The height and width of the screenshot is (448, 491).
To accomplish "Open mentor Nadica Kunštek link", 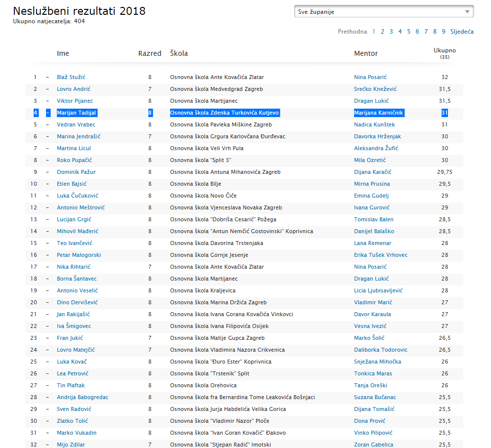I will pos(374,124).
